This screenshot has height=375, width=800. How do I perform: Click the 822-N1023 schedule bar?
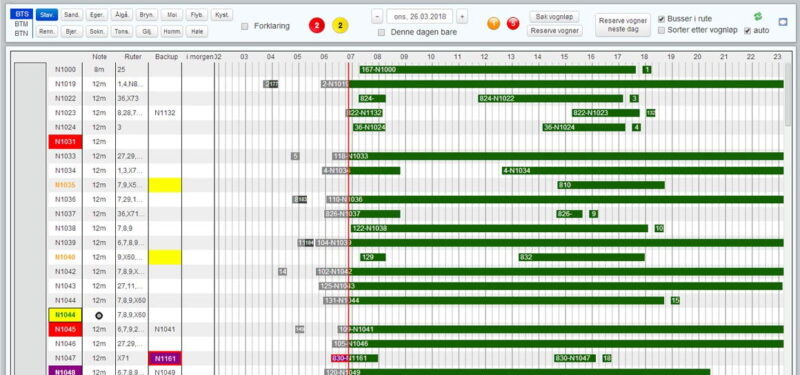[x=606, y=113]
